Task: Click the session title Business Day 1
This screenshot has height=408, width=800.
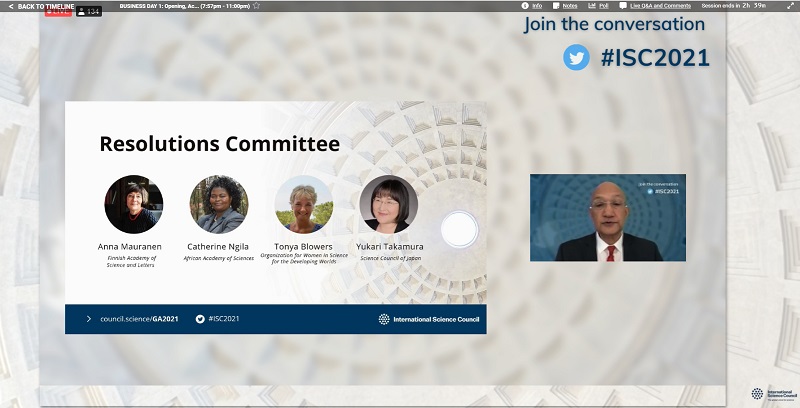Action: click(185, 6)
